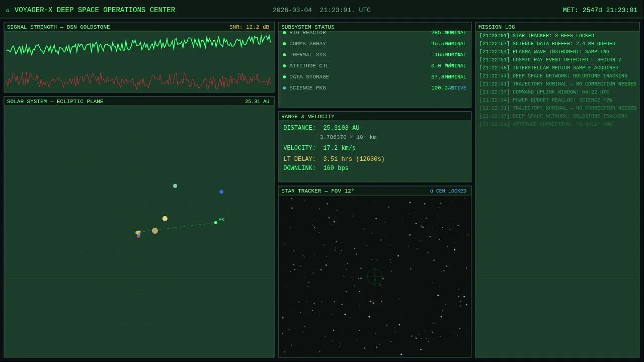
Task: Click the red noise waveform trace
Action: click(138, 80)
